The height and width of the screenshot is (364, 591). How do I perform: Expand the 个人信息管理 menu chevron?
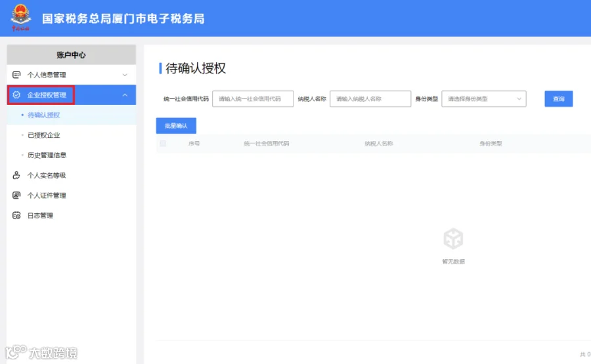(125, 75)
